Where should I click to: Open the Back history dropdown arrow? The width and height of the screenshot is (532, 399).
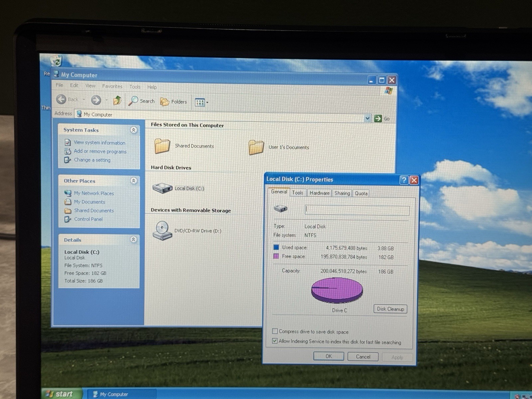click(x=84, y=99)
